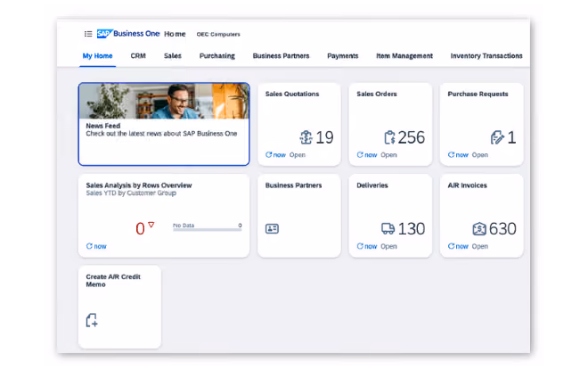588x370 pixels.
Task: Click the SAP Business One logo
Action: click(x=128, y=34)
